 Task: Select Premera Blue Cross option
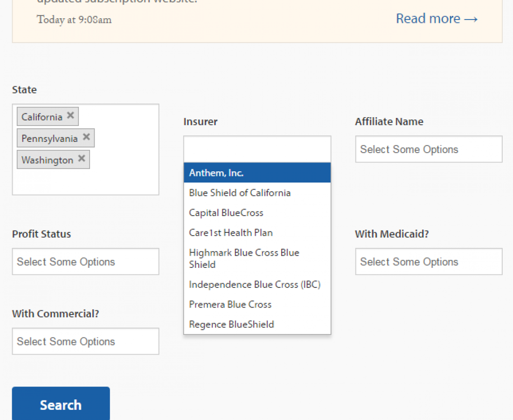tap(257, 304)
